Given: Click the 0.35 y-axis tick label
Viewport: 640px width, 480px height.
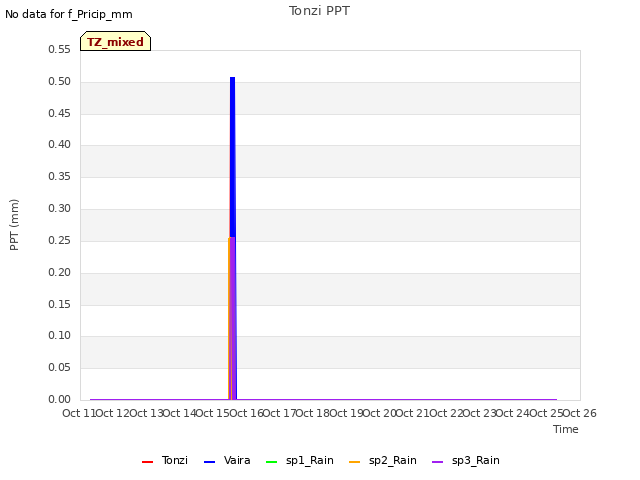Looking at the screenshot, I should pos(59,176).
